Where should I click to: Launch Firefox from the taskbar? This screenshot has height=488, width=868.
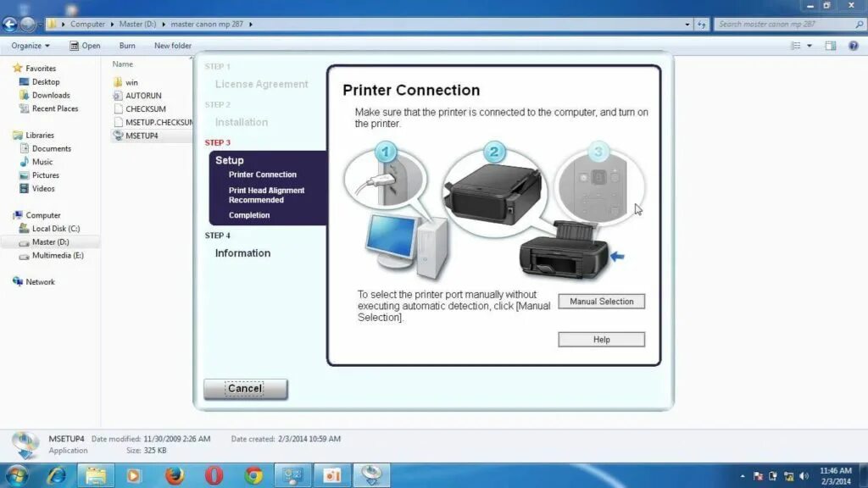coord(175,475)
